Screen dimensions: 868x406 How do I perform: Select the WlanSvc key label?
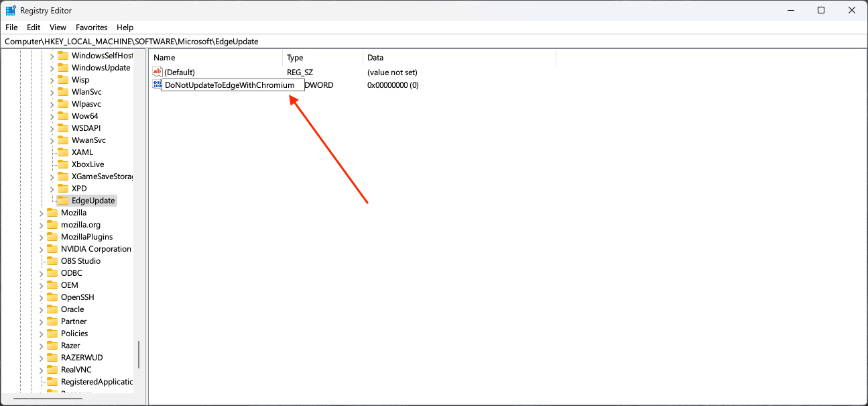pos(86,92)
